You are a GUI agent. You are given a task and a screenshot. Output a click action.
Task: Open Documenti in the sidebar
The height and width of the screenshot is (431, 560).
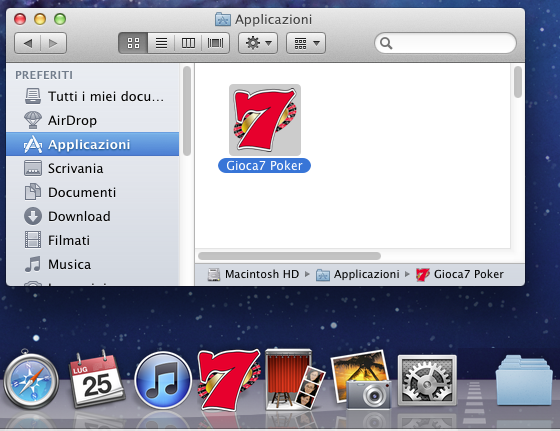(93, 192)
